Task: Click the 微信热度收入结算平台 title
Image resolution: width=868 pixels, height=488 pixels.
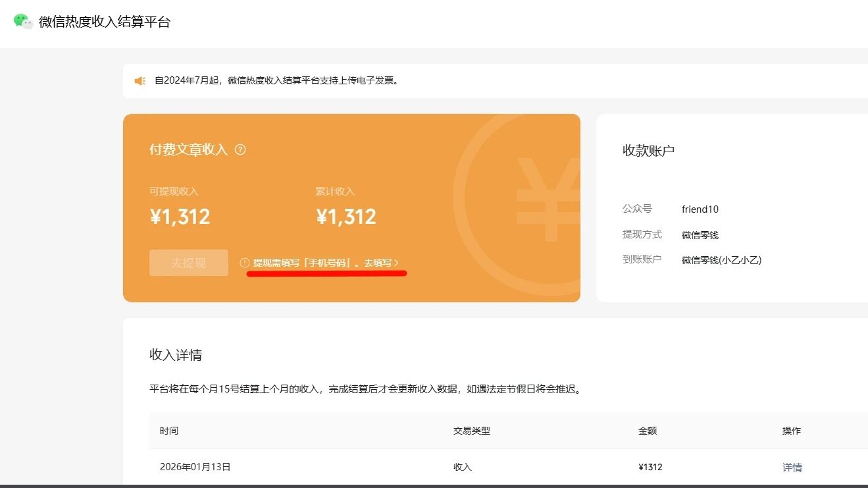Action: (105, 22)
